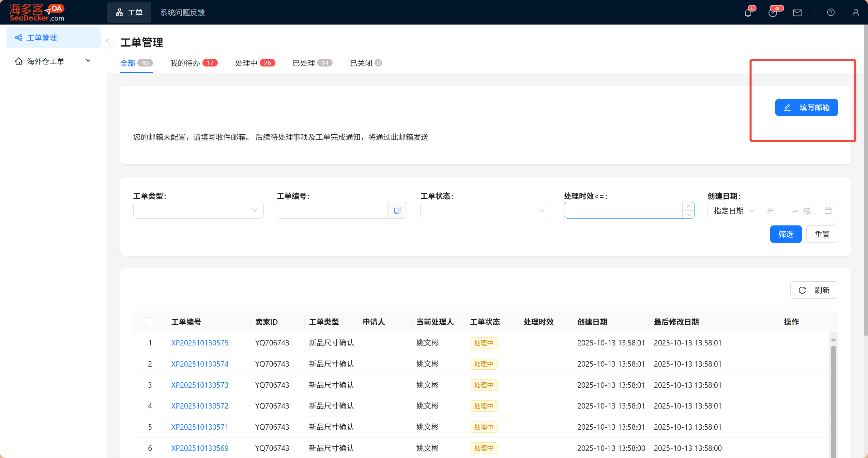
Task: Open the 工单状态 dropdown
Action: click(x=485, y=210)
